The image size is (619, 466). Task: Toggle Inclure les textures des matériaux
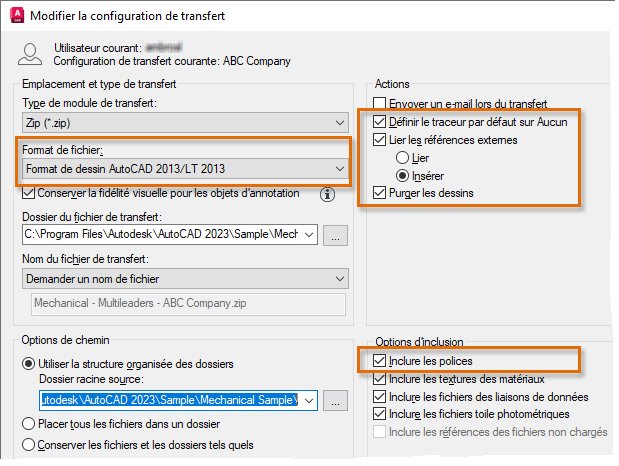(x=379, y=379)
